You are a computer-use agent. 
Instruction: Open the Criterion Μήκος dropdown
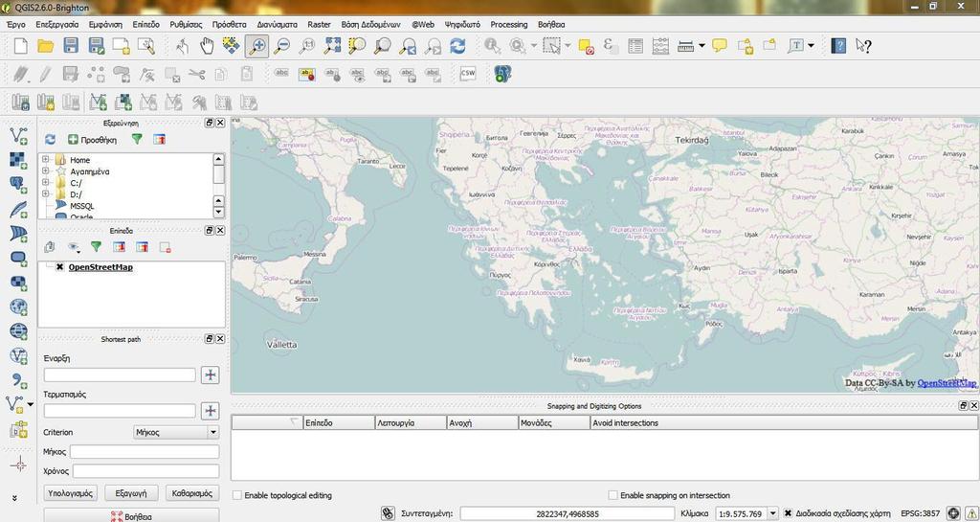point(176,432)
